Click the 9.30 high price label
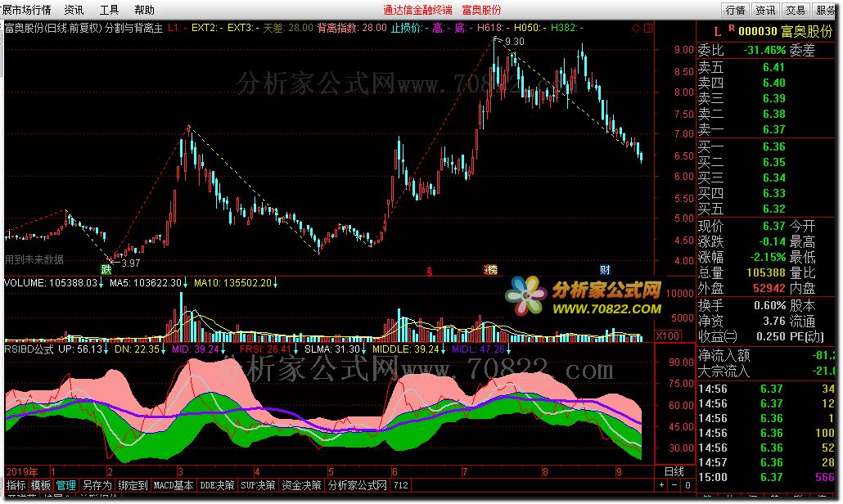Viewport: 843px width, 504px height. click(515, 42)
